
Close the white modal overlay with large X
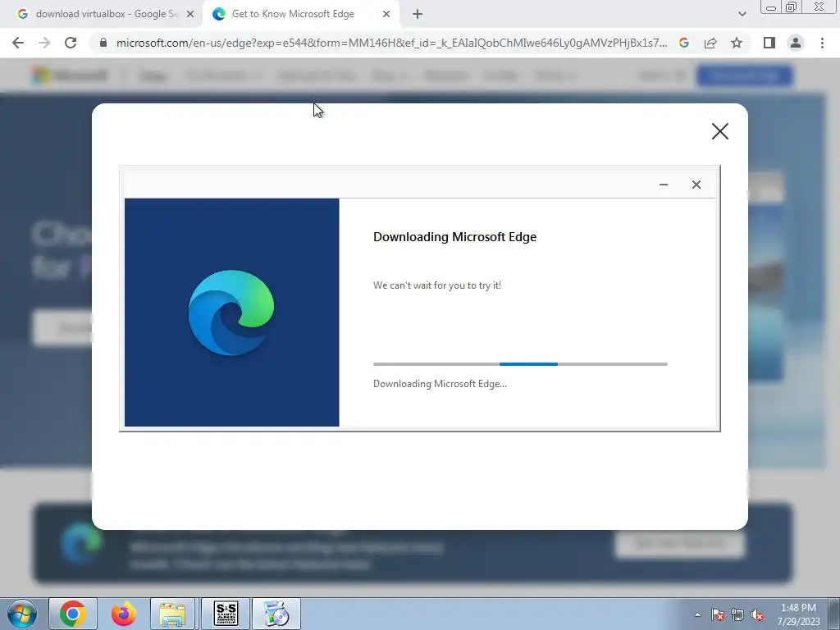coord(720,131)
